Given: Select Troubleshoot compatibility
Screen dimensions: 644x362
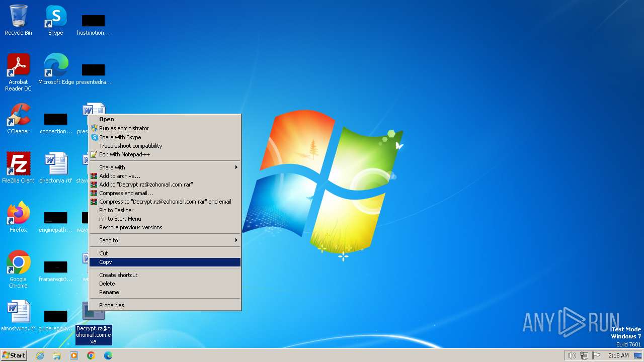Looking at the screenshot, I should click(x=165, y=146).
